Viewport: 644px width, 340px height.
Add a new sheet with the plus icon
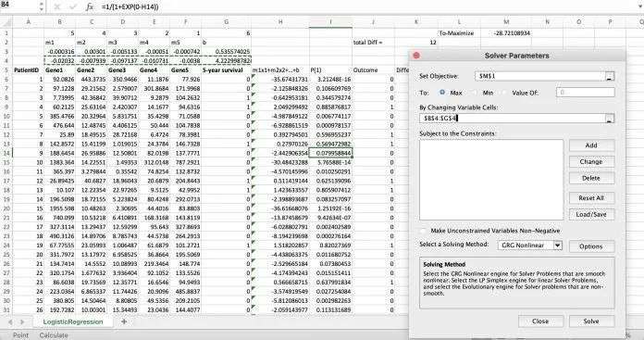124,321
